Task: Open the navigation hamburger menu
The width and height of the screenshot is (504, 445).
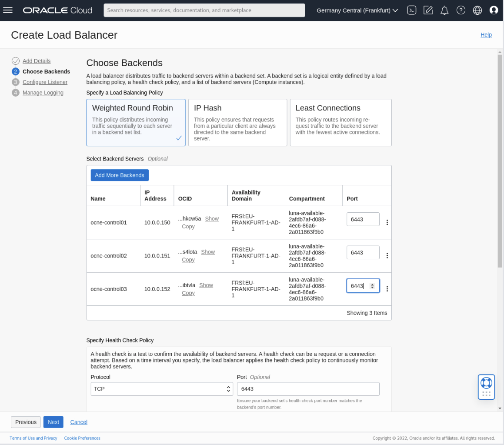Action: [8, 10]
